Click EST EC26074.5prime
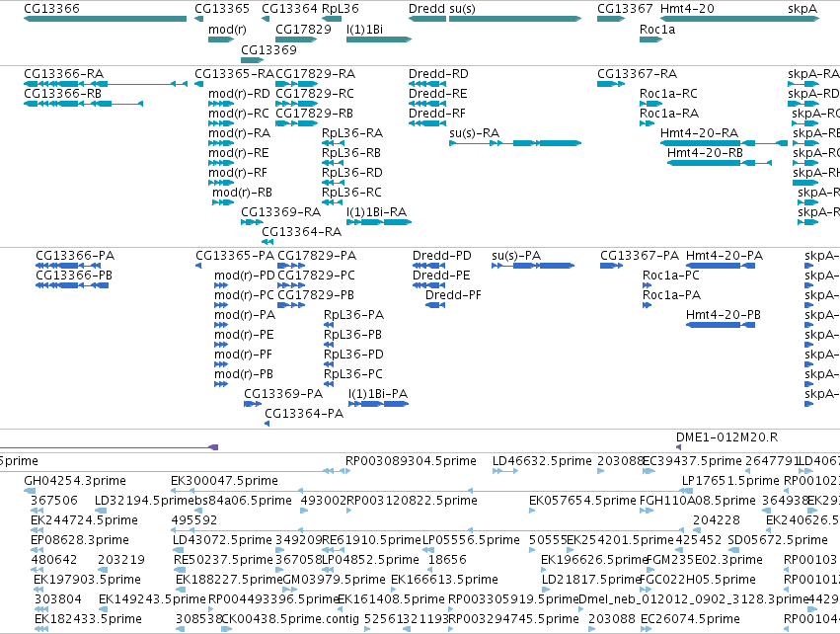The width and height of the screenshot is (840, 634). pyautogui.click(x=647, y=629)
